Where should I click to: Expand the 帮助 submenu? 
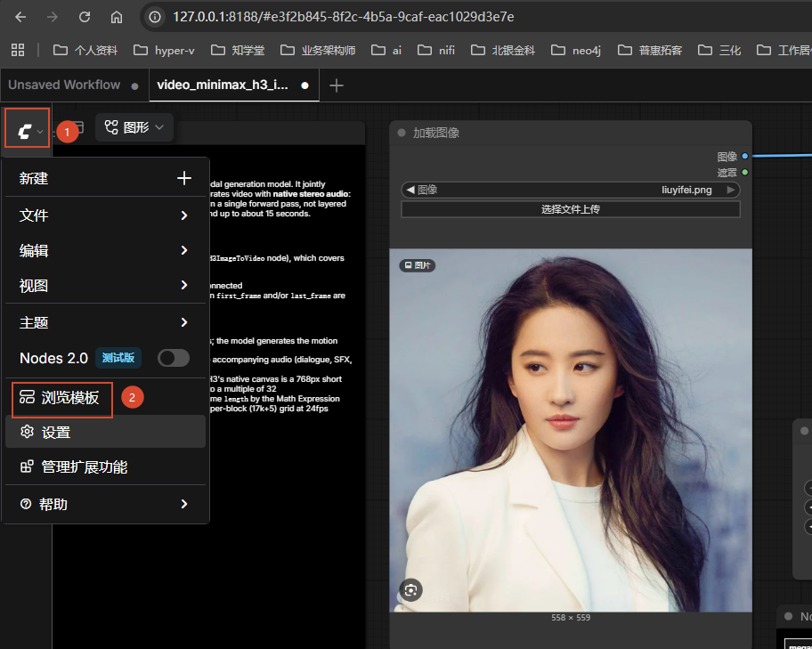click(106, 504)
